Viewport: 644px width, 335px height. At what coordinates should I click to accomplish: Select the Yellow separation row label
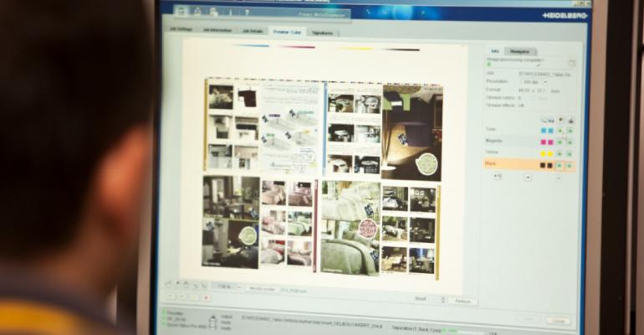point(492,152)
